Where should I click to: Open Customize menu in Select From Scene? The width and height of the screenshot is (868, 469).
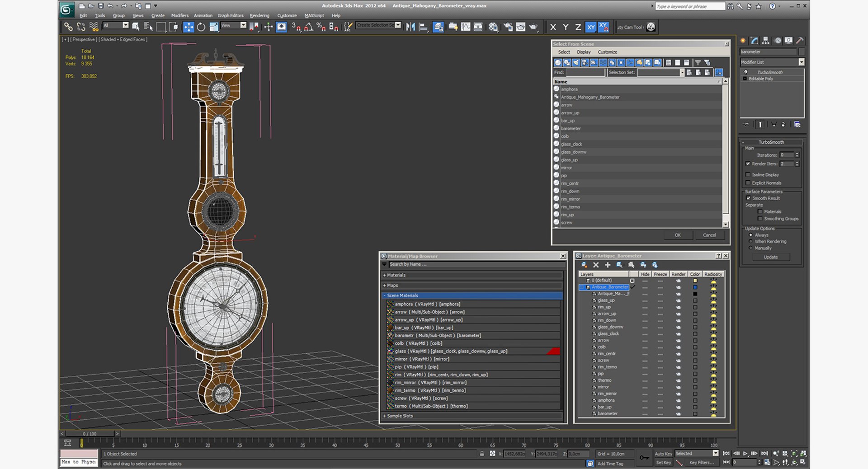tap(607, 52)
